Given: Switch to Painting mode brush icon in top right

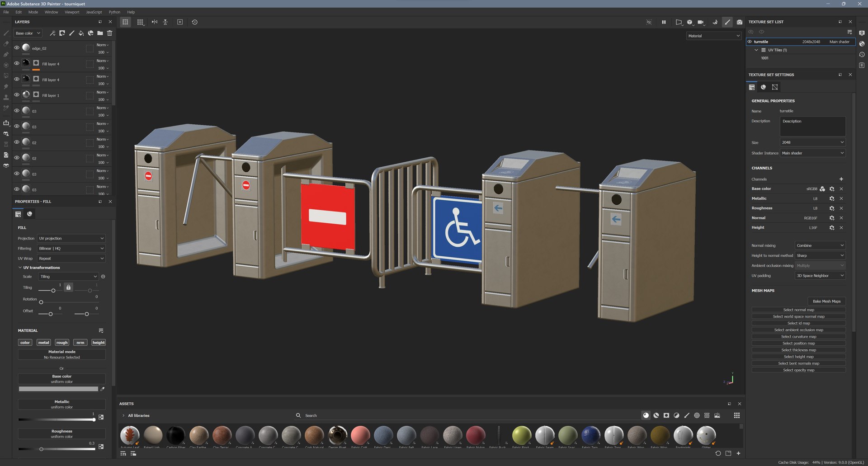Looking at the screenshot, I should (x=727, y=22).
